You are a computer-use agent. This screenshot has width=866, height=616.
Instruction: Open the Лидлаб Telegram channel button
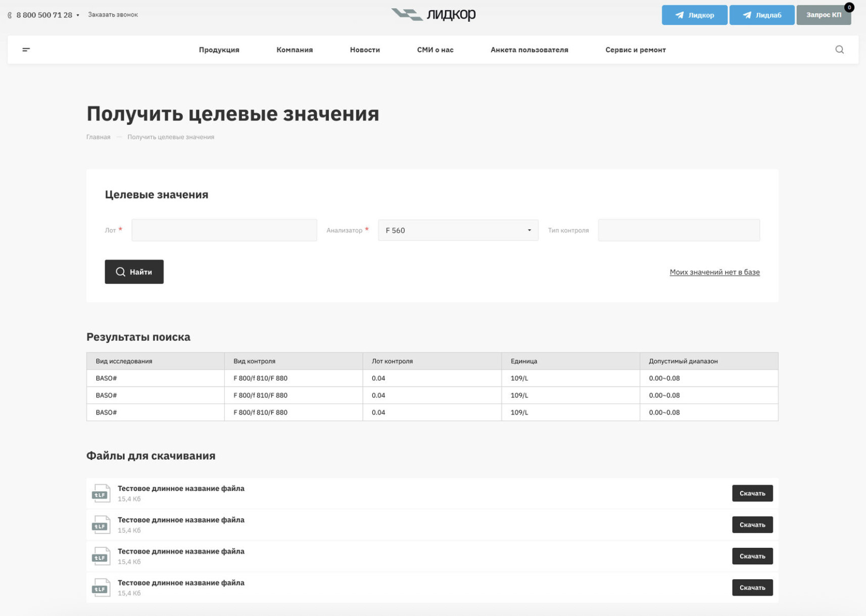761,15
